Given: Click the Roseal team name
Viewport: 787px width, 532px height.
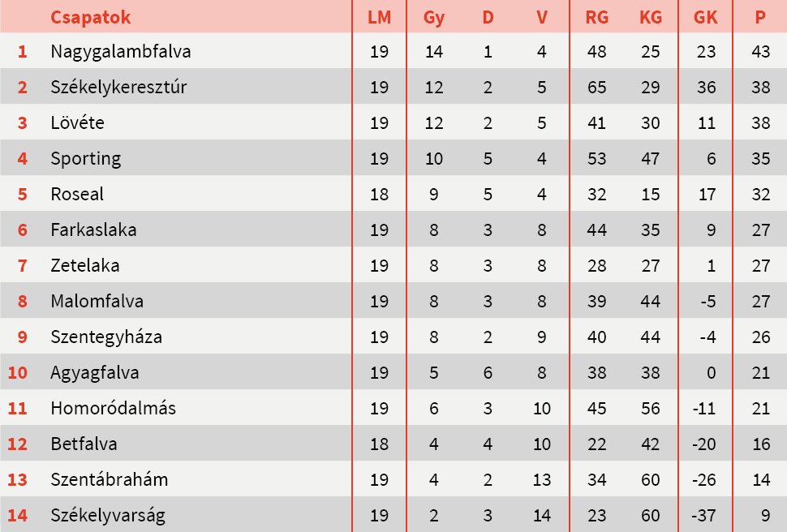Looking at the screenshot, I should [x=77, y=195].
